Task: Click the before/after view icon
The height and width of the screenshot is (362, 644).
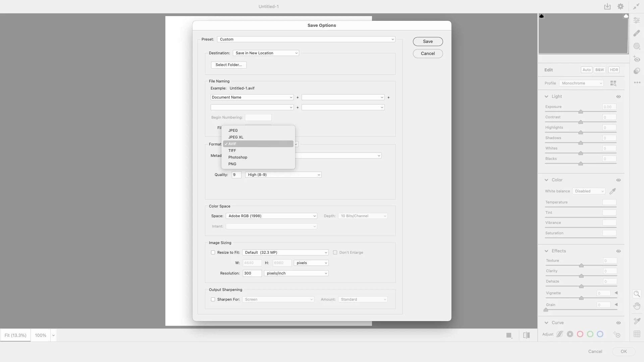Action: tap(526, 335)
